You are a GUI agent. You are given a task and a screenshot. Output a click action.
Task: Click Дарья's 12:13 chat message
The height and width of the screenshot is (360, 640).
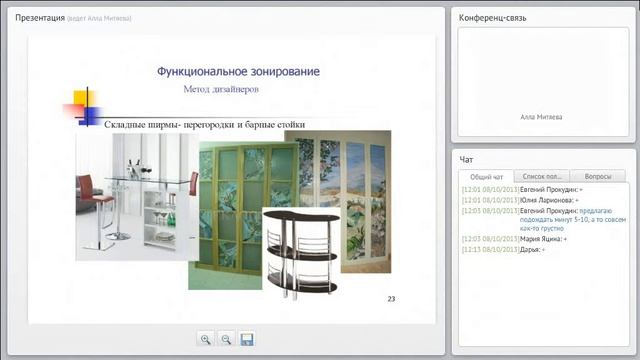coord(503,250)
